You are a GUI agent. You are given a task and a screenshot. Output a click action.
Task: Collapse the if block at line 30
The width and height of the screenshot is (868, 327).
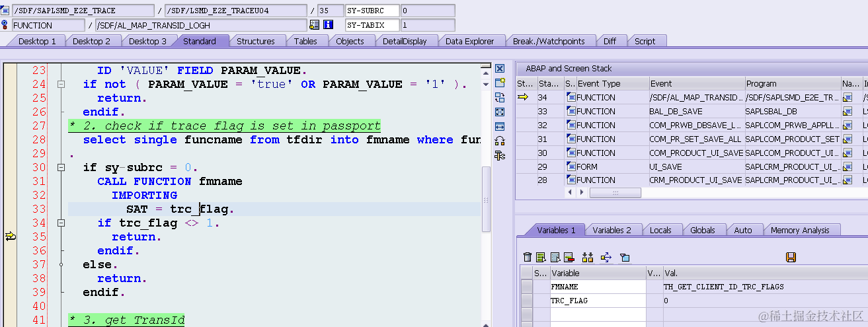pos(60,168)
